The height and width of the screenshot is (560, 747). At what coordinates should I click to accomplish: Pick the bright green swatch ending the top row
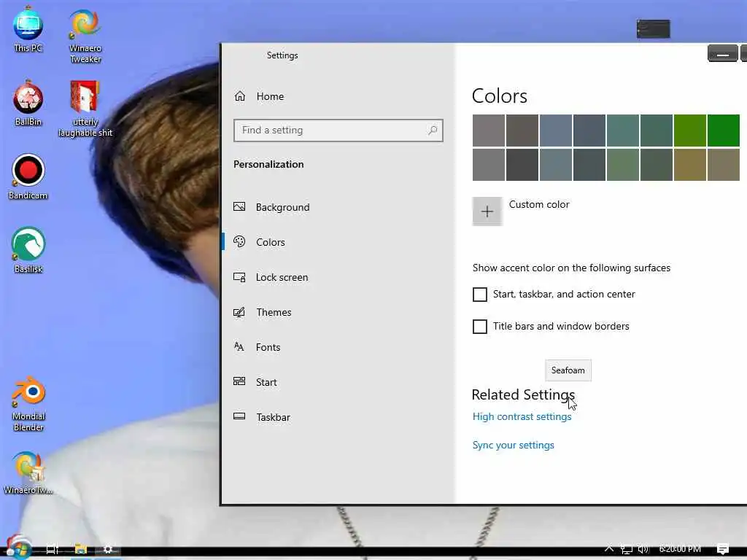click(x=724, y=131)
